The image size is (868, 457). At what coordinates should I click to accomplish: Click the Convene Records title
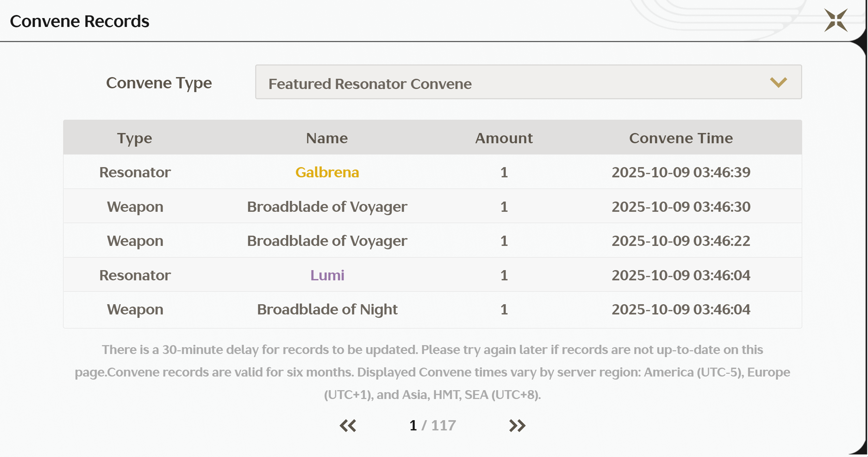click(79, 21)
